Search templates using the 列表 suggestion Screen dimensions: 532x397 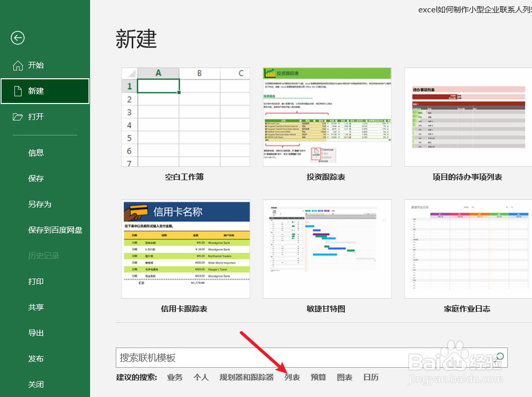click(x=292, y=377)
